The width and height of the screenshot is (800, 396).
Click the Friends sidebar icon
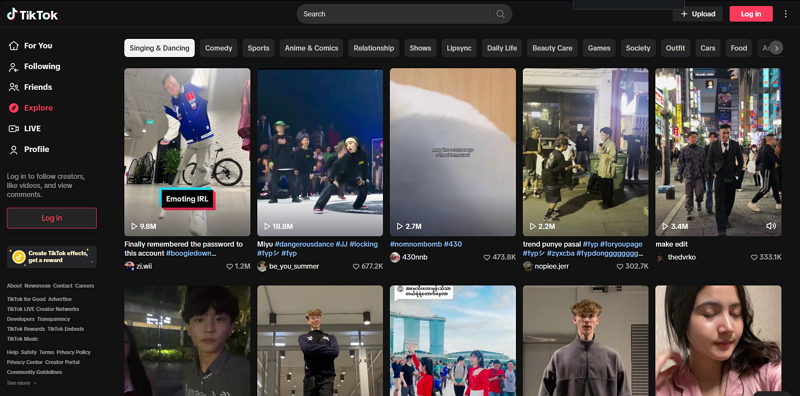pyautogui.click(x=14, y=87)
